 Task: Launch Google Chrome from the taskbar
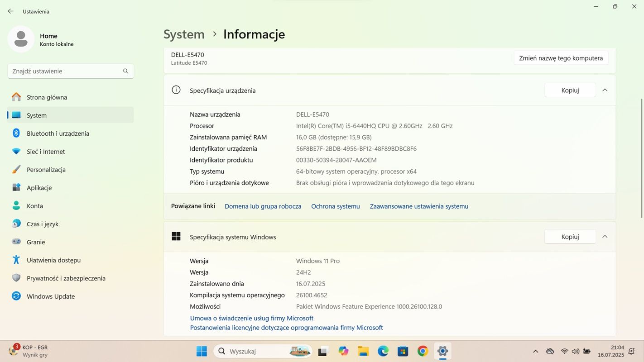click(x=423, y=351)
